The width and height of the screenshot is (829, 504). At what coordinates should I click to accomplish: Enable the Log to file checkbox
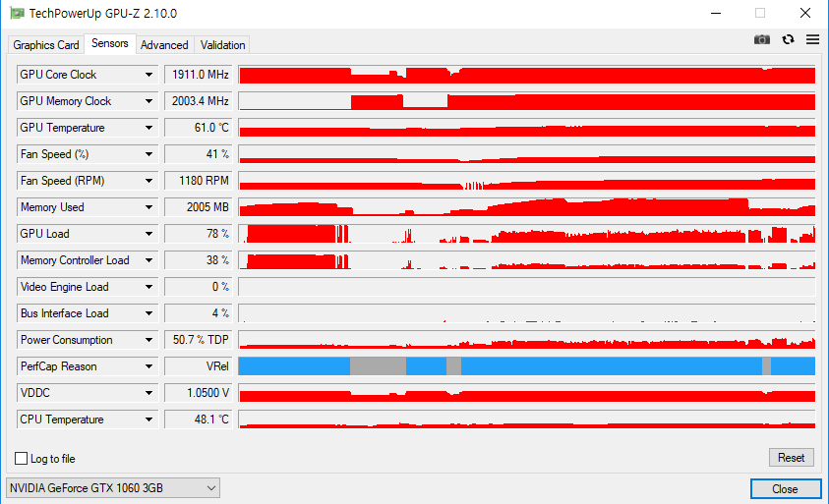click(22, 459)
